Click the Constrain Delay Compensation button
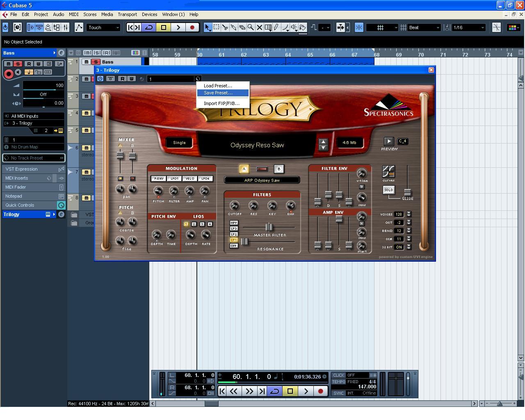The height and width of the screenshot is (420, 525). [17, 27]
